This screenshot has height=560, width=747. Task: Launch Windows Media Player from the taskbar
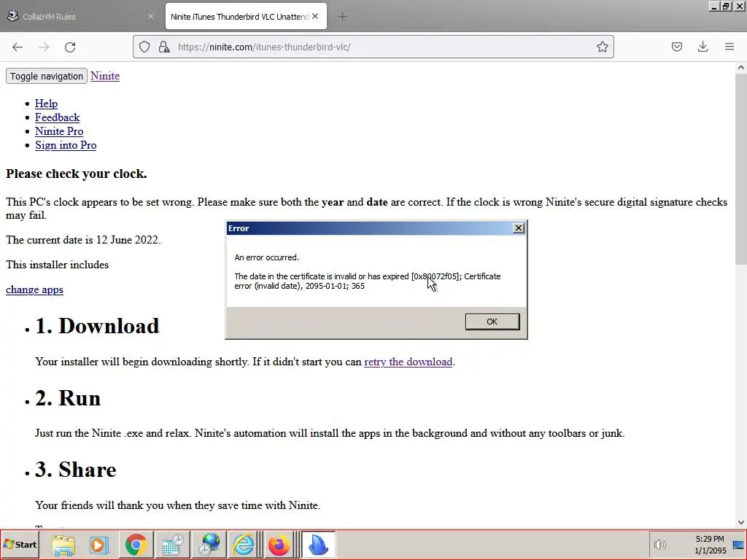99,545
